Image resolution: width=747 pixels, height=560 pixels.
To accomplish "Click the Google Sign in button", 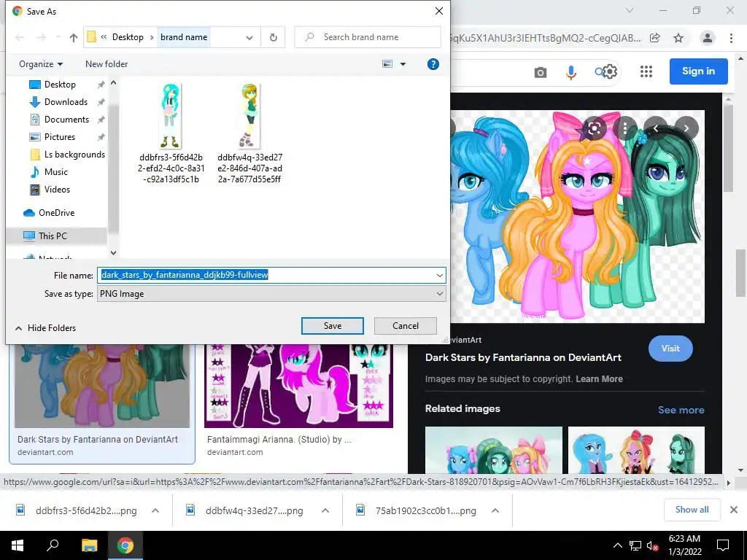I will pos(698,71).
